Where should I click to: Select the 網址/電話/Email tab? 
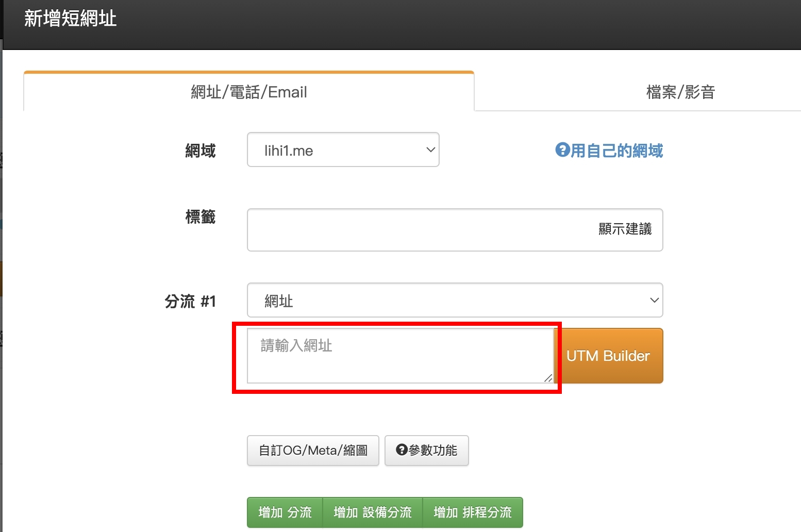[249, 91]
